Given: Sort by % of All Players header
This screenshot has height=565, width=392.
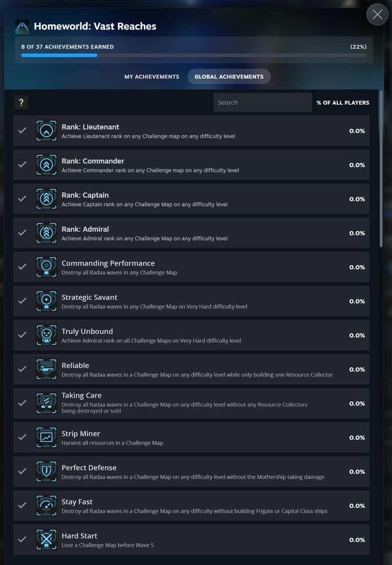Looking at the screenshot, I should point(342,102).
